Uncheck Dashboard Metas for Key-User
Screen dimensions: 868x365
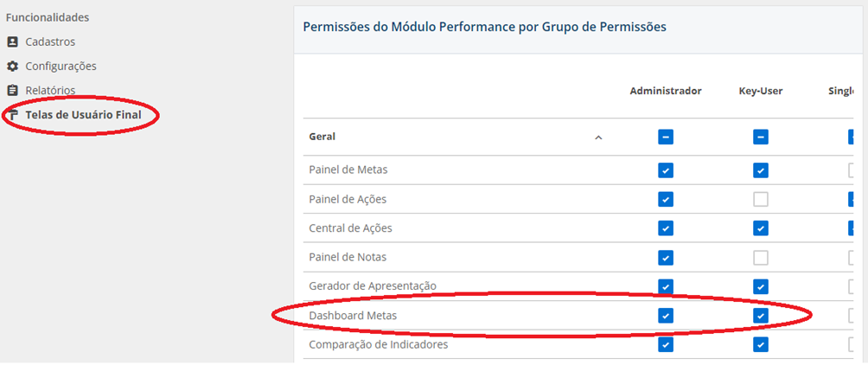click(761, 316)
